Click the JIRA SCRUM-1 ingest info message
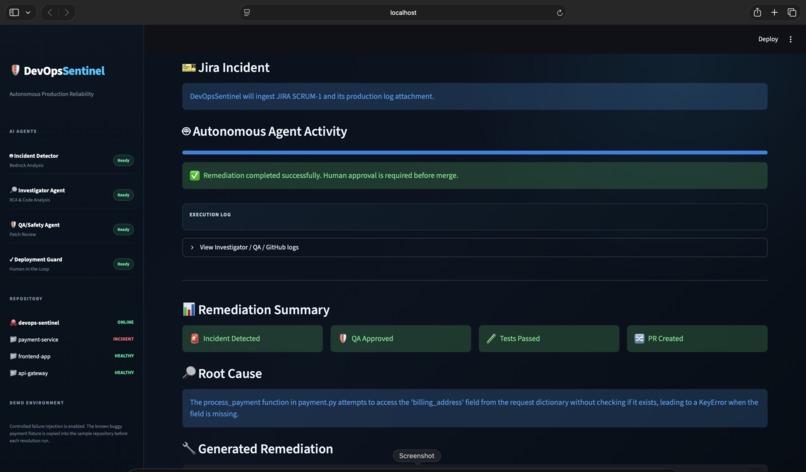This screenshot has width=806, height=472. [474, 96]
